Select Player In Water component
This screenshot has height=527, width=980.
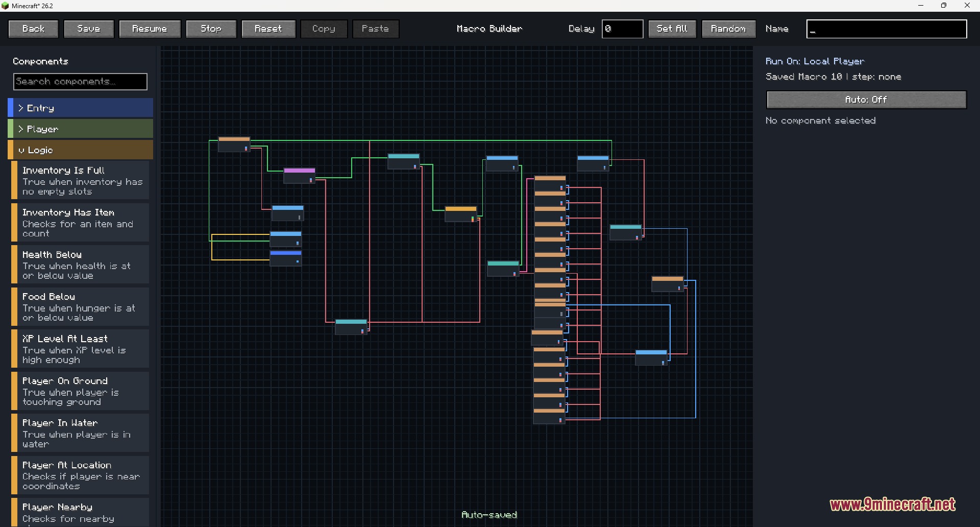click(x=81, y=433)
